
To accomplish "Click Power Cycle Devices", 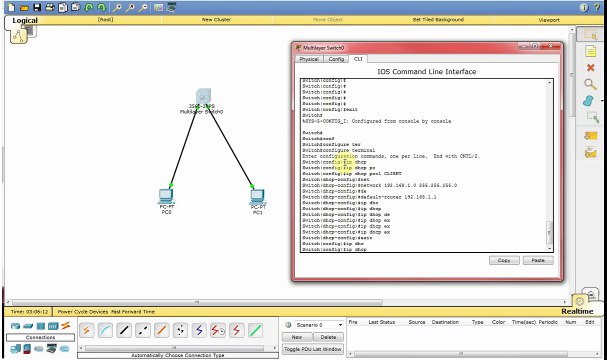I will coord(83,311).
